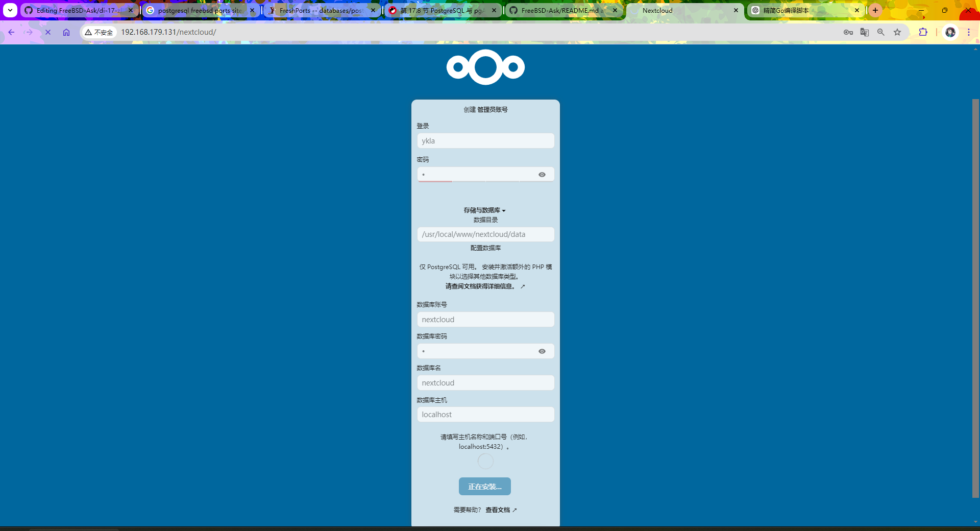
Task: Restore down the browser window
Action: tap(945, 10)
